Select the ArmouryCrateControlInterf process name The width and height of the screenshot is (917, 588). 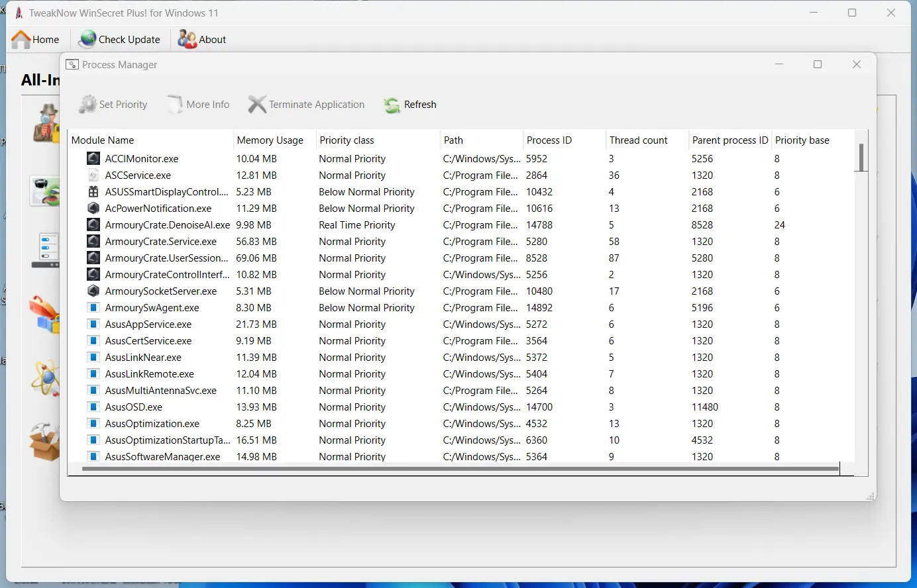[x=168, y=274]
